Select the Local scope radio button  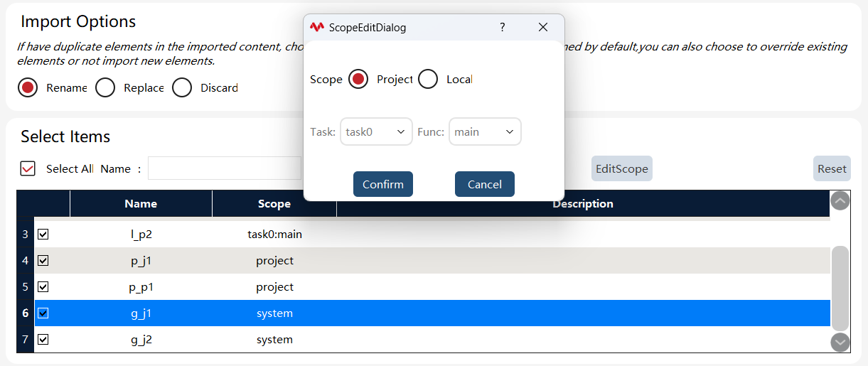(x=428, y=79)
